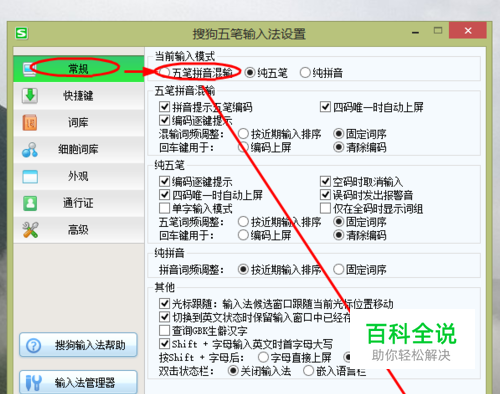This screenshot has height=394, width=500.
Task: Open the 通行证 passport tab
Action: click(79, 203)
